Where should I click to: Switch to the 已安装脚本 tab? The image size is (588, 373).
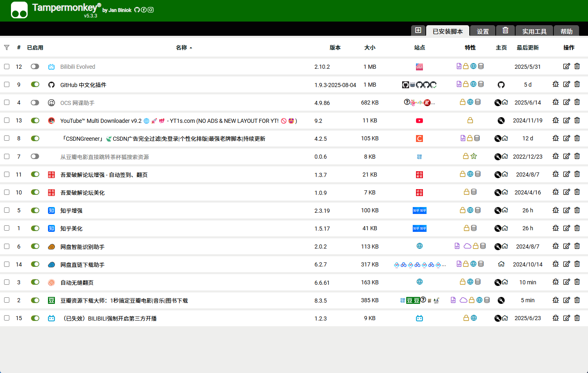point(448,31)
